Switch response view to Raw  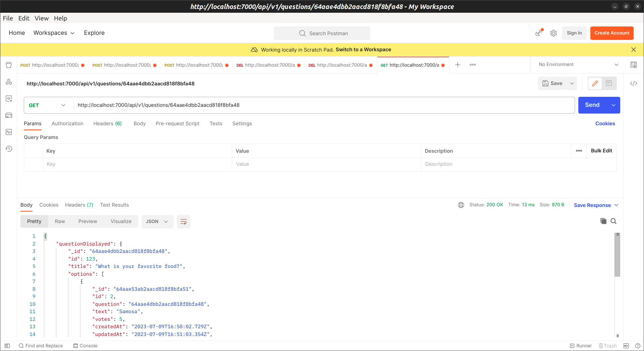point(60,221)
